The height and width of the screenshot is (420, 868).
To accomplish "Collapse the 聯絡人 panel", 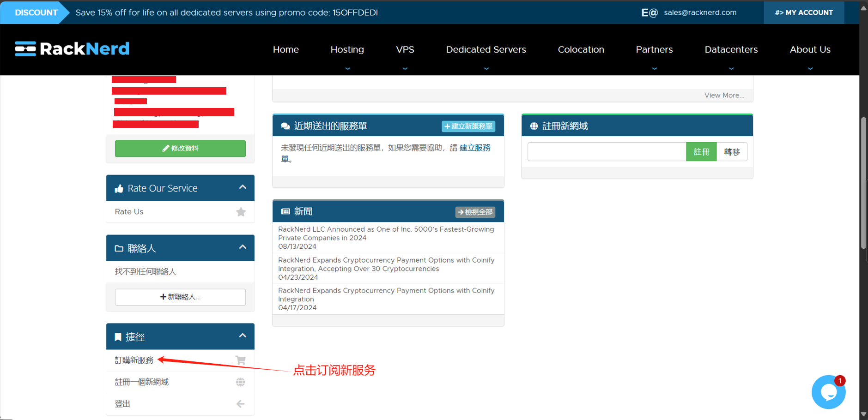I will pyautogui.click(x=243, y=247).
